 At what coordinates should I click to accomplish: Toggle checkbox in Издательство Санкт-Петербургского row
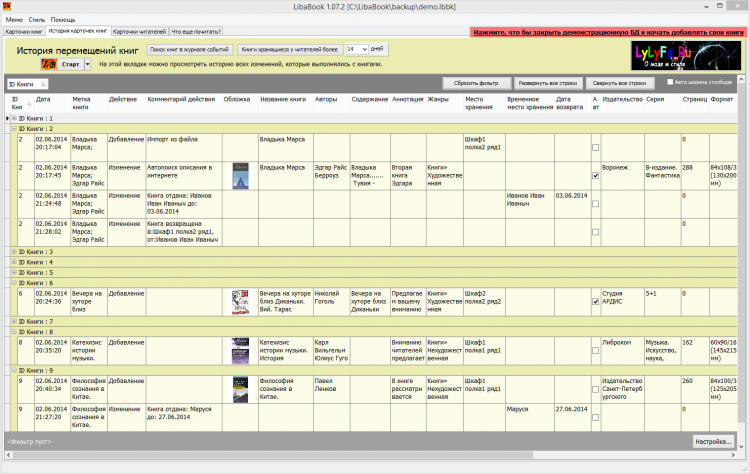point(596,389)
